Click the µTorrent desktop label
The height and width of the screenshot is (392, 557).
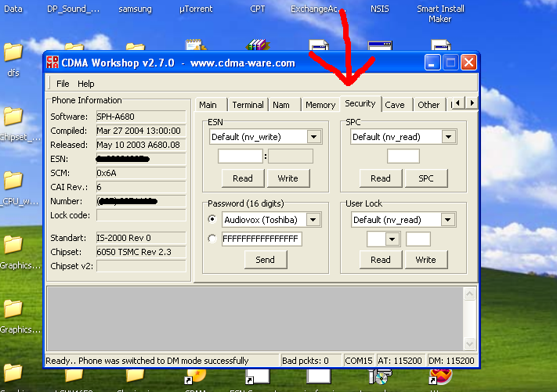click(196, 9)
